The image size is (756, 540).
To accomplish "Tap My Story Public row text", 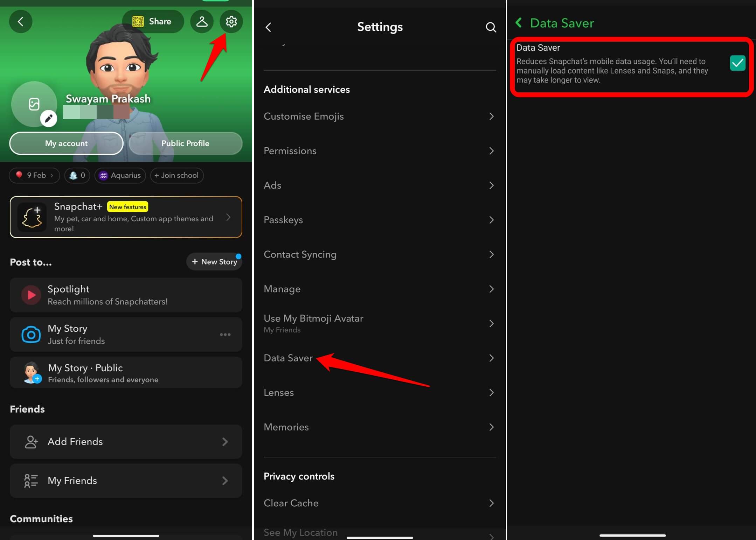I will pos(103,373).
